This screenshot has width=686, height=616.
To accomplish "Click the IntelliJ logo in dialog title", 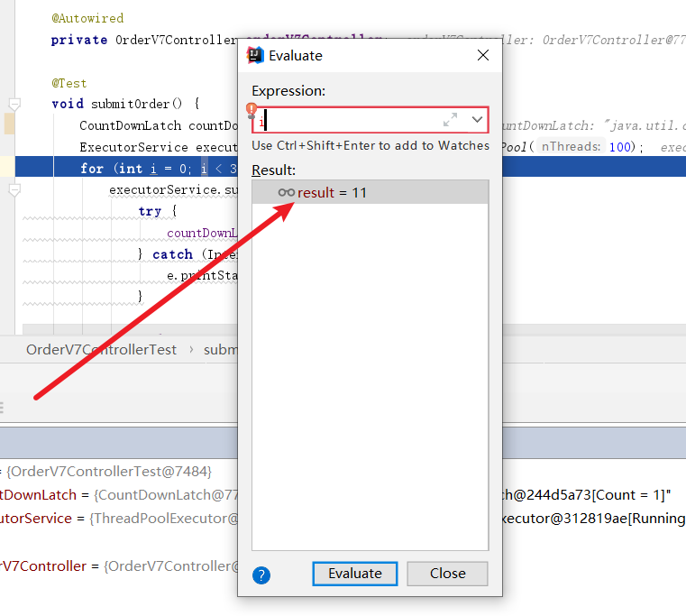I will tap(255, 55).
